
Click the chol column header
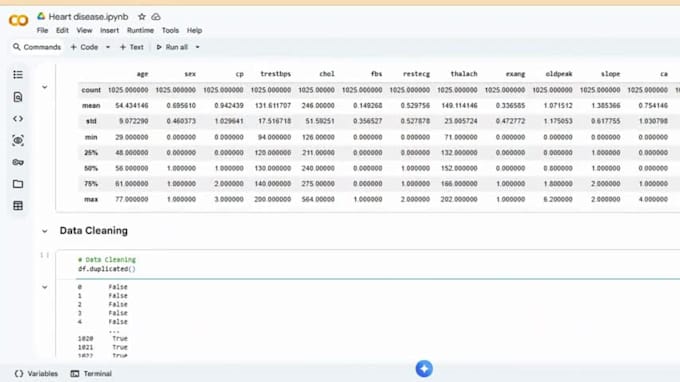327,74
